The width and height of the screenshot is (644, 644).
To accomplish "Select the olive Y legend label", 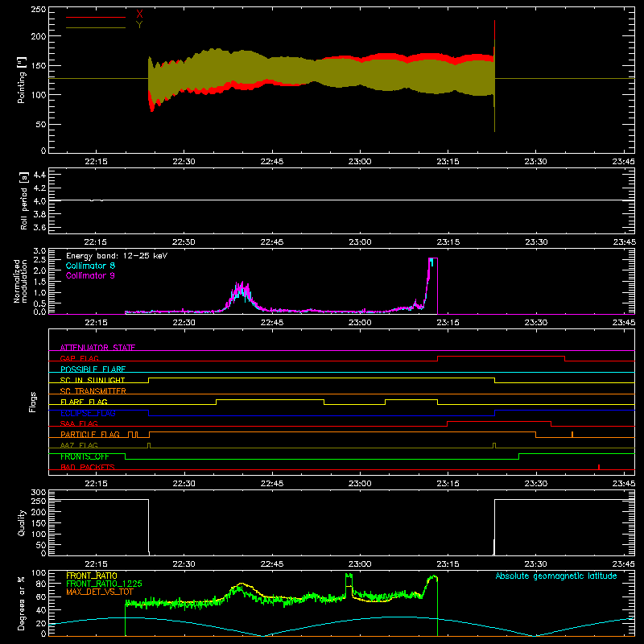I will [x=139, y=25].
